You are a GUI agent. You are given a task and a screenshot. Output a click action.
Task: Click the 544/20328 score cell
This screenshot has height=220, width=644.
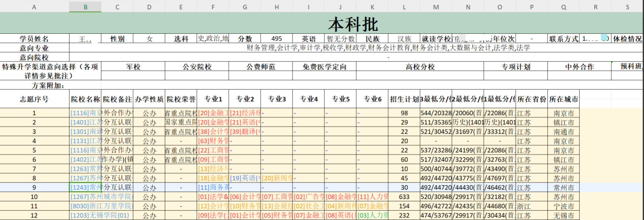pos(436,113)
